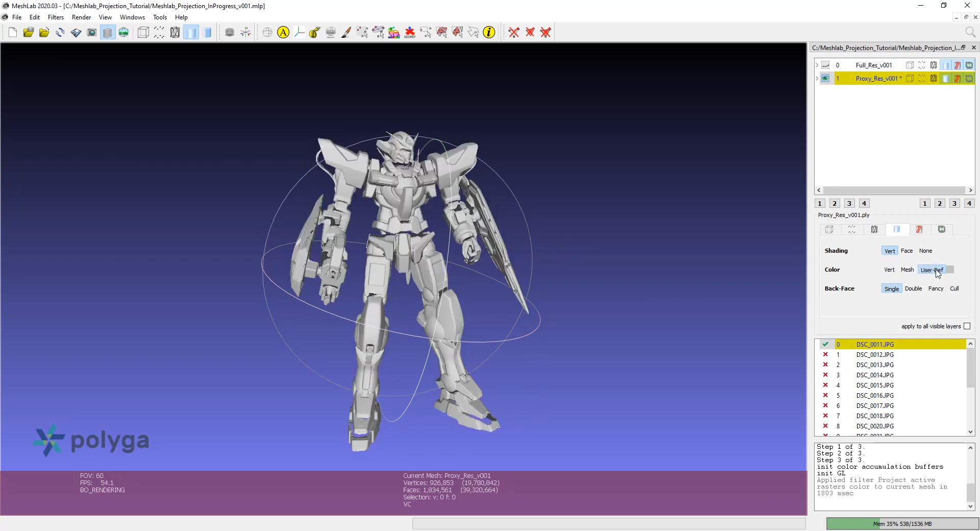Open project with the stacked folder icon
980x531 pixels.
tap(28, 33)
